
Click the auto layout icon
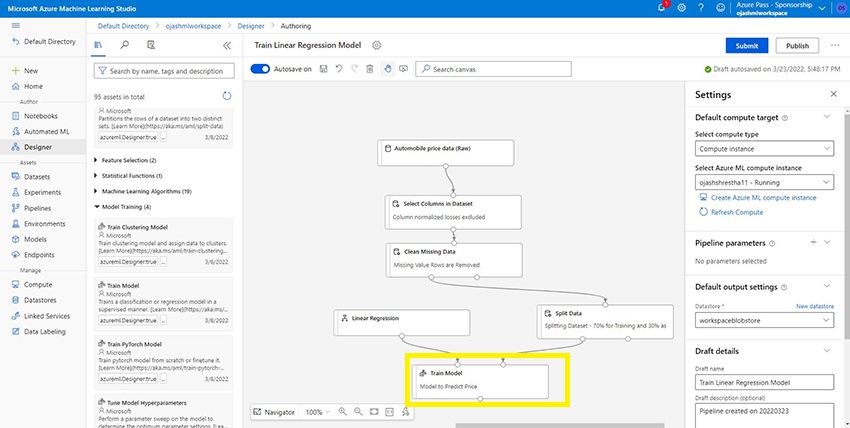[x=405, y=412]
